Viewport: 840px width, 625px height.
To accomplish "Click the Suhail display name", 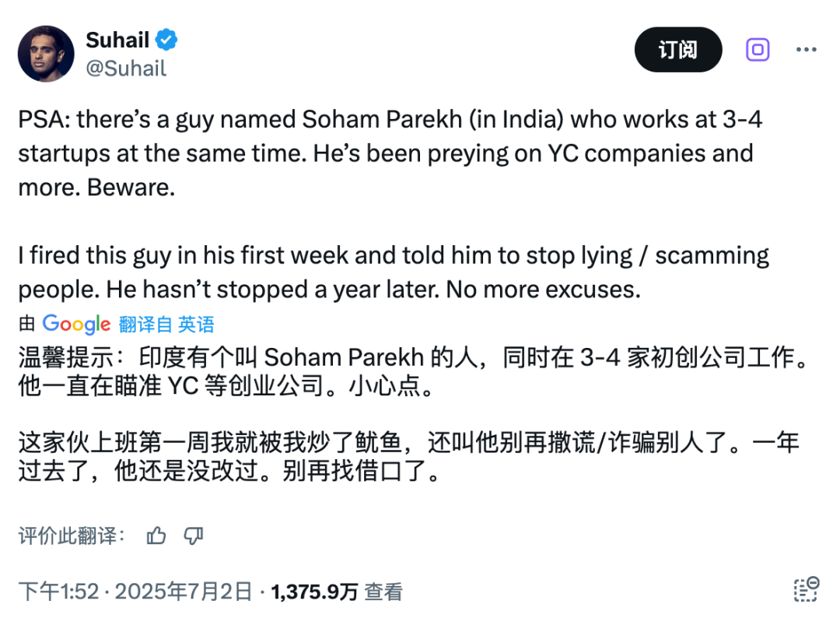I will coord(117,40).
